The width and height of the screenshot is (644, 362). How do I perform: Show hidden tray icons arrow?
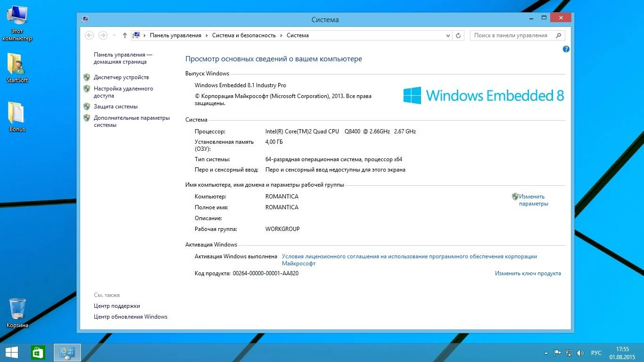pyautogui.click(x=546, y=353)
